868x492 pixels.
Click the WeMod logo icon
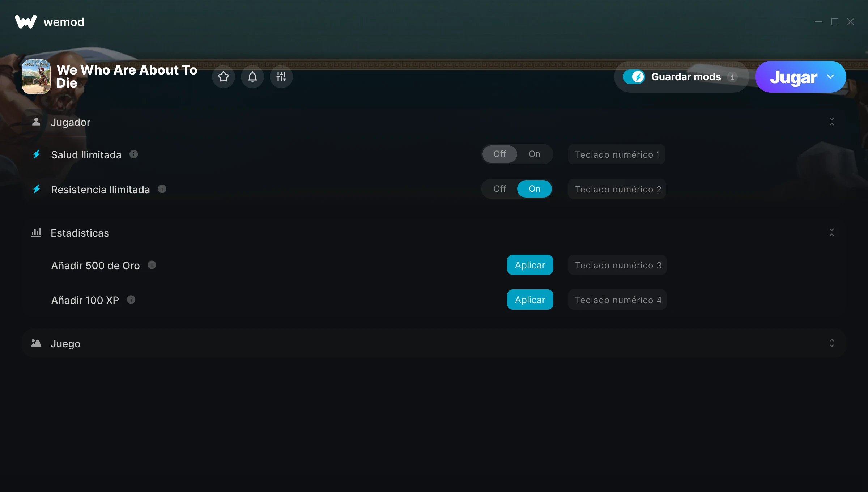[26, 22]
